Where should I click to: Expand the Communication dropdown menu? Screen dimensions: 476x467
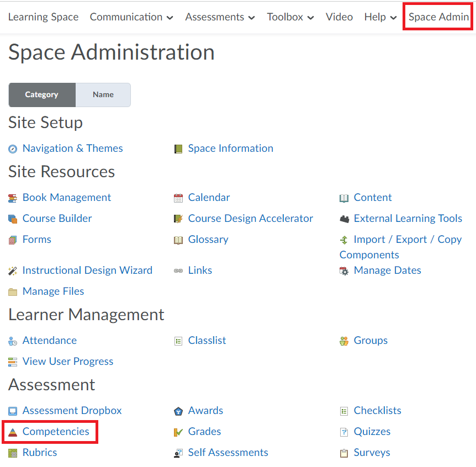tap(131, 17)
